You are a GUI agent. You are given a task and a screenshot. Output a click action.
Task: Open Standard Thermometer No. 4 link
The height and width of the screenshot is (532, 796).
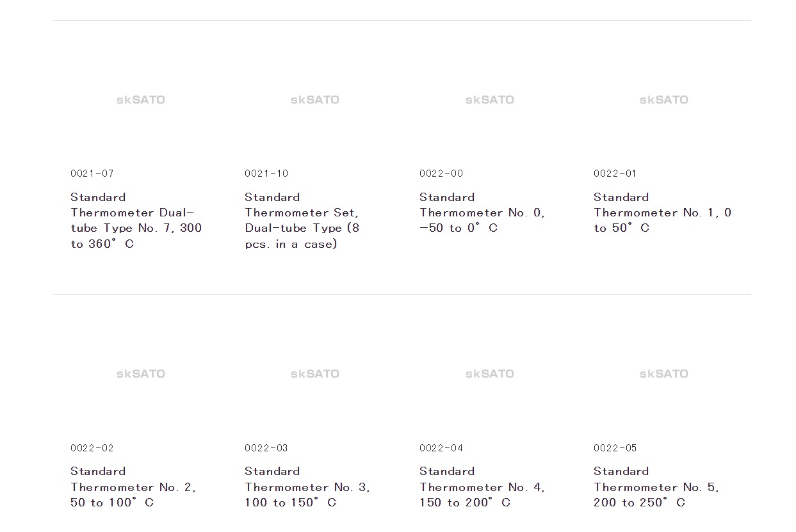tap(482, 487)
